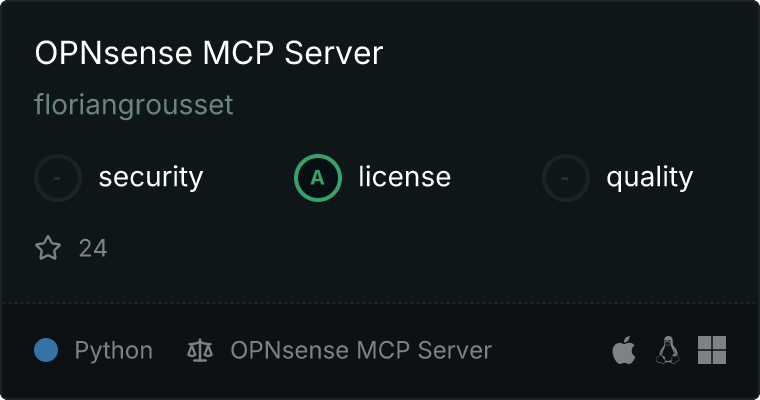Click empty card area beside star count
This screenshot has height=400, width=760.
point(388,248)
